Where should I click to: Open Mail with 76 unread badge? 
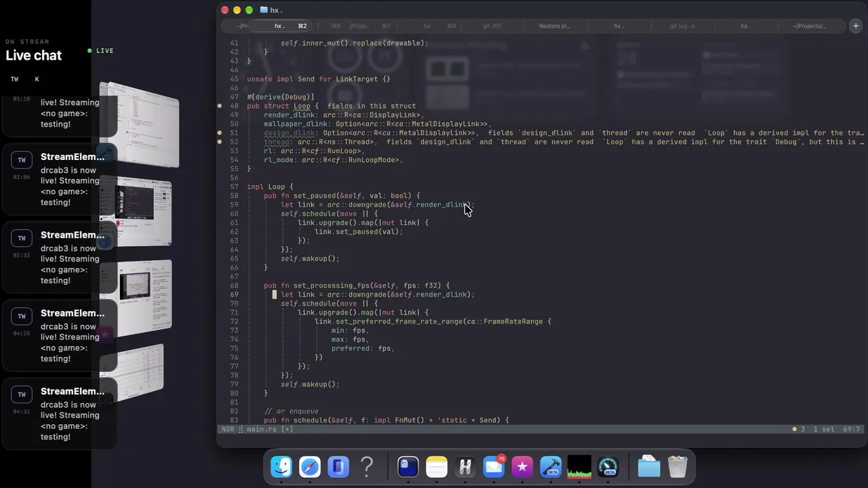tap(494, 466)
